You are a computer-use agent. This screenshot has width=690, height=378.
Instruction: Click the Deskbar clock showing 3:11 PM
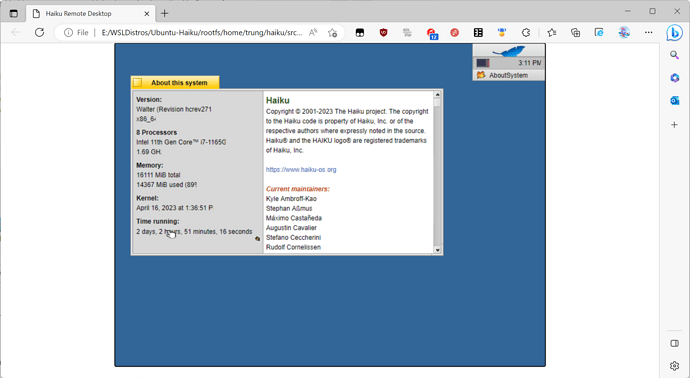click(529, 63)
